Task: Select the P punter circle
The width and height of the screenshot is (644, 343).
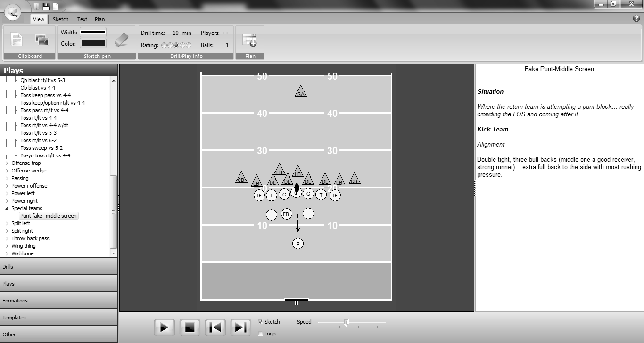Action: tap(297, 244)
